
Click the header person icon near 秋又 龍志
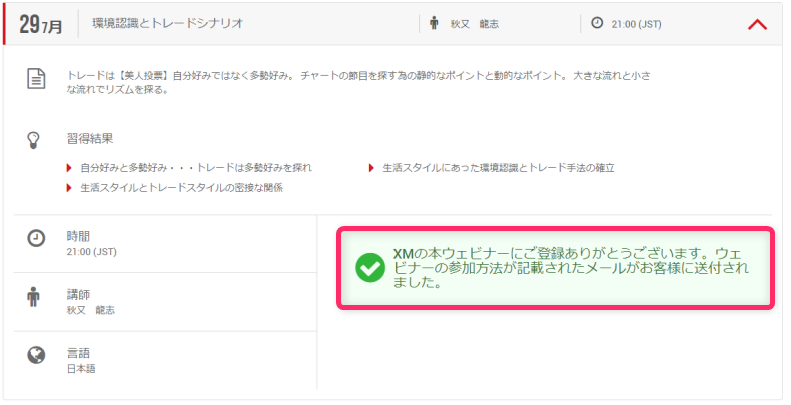434,23
